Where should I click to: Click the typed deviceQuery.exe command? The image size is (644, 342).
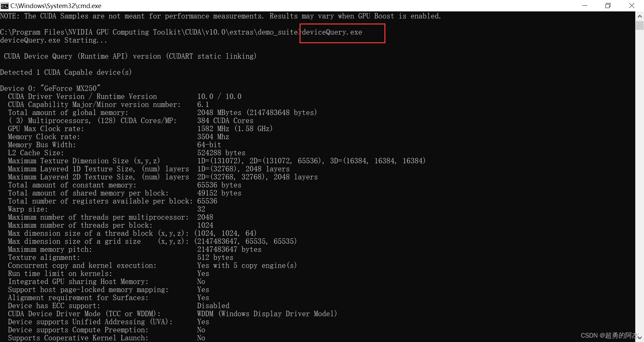332,32
